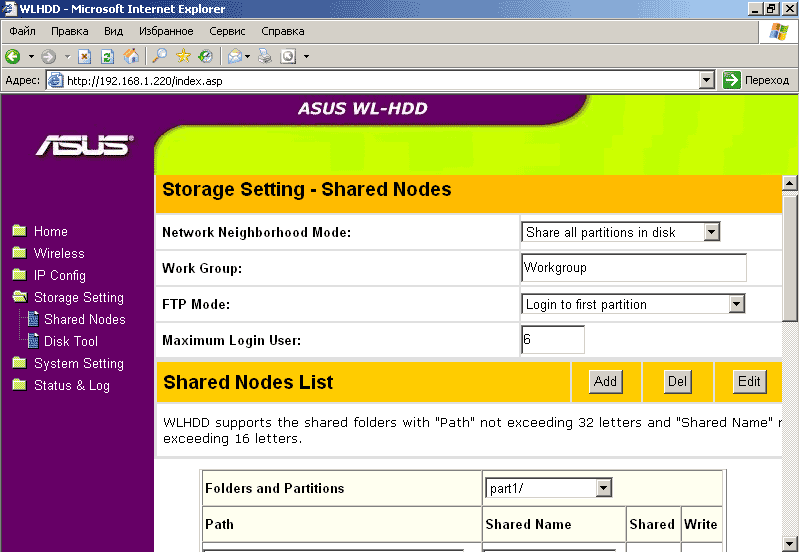Click the page scrollbar down arrow
Viewport: 799px width, 552px height.
(790, 543)
